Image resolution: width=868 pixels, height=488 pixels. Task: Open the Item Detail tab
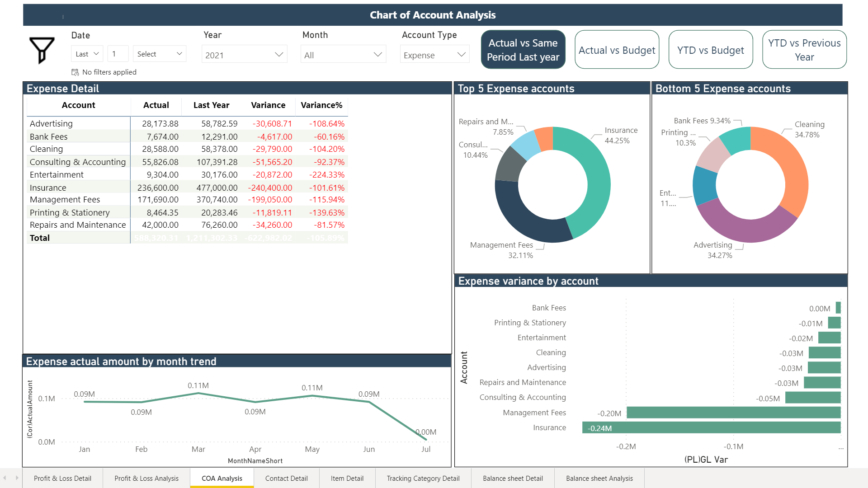(347, 478)
